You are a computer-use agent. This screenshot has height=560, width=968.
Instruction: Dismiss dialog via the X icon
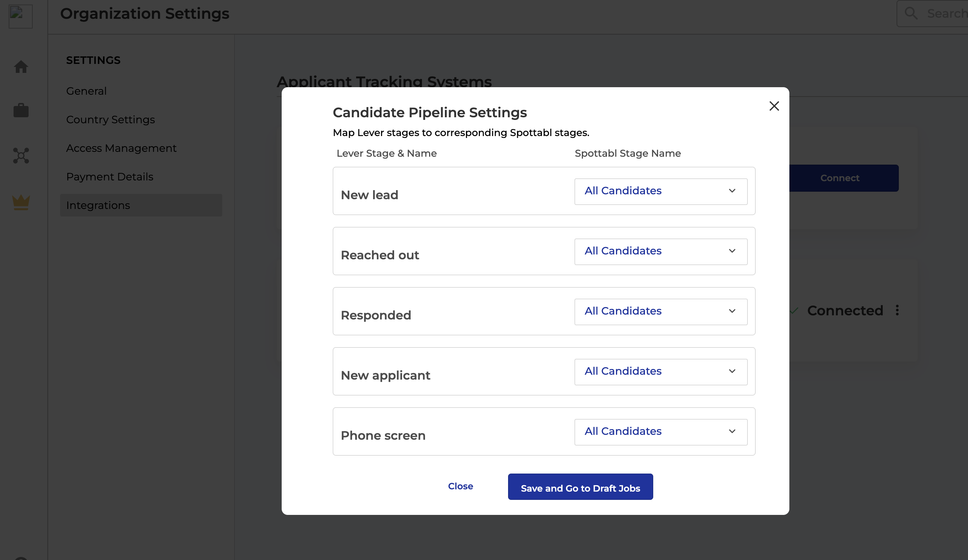774,106
